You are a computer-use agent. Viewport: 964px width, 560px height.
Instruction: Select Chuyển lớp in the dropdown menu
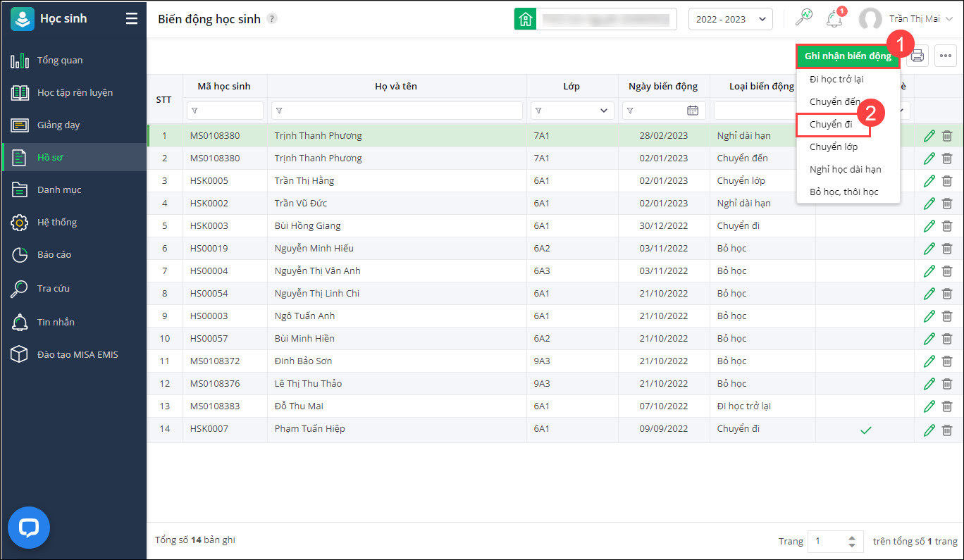[834, 147]
